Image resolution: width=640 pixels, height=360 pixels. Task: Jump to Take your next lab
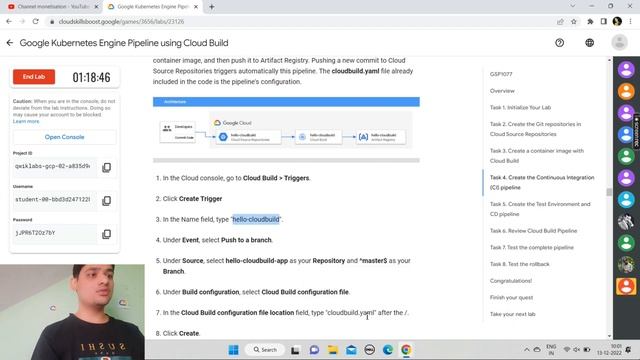point(513,314)
